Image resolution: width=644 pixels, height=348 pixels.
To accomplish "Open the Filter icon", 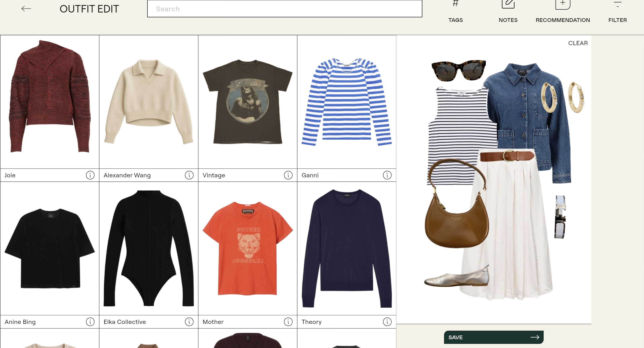I will click(617, 4).
